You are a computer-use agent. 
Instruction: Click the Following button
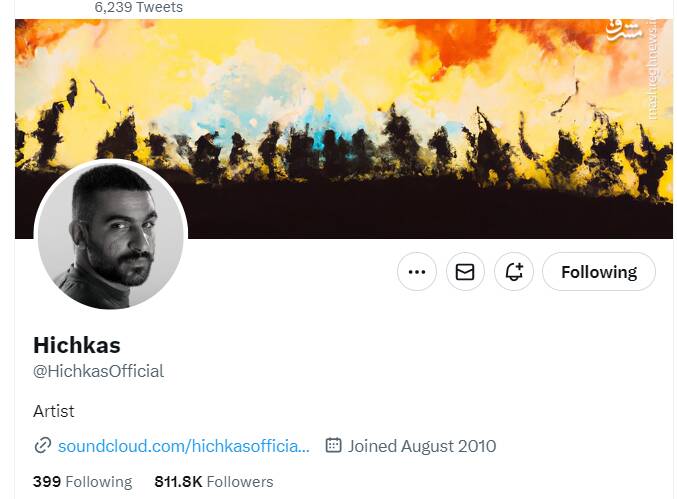[599, 272]
